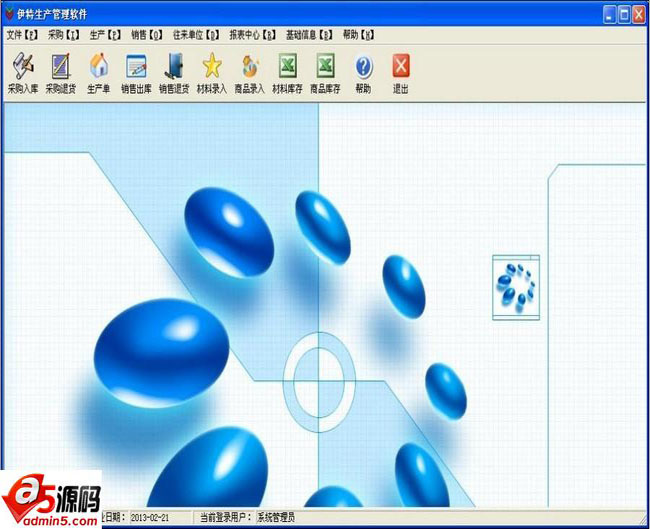The image size is (650, 529).
Task: Close the 伊特生产管理软件 window
Action: (638, 15)
